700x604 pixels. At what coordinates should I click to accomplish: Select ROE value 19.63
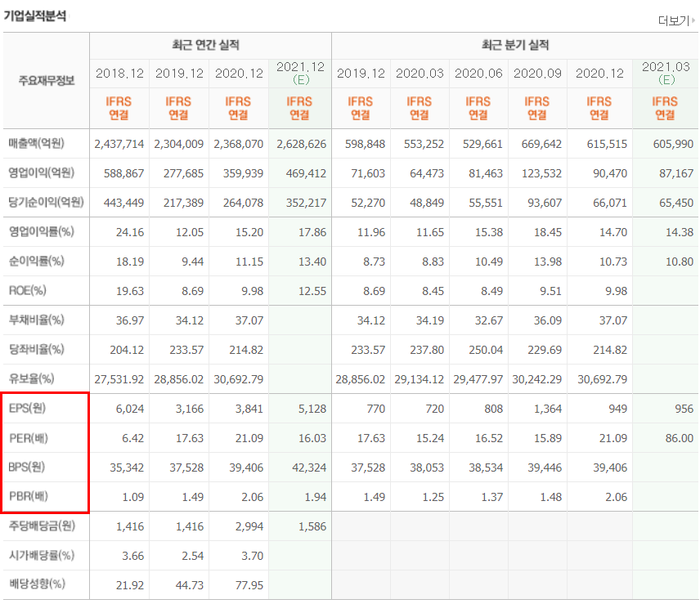pyautogui.click(x=130, y=291)
